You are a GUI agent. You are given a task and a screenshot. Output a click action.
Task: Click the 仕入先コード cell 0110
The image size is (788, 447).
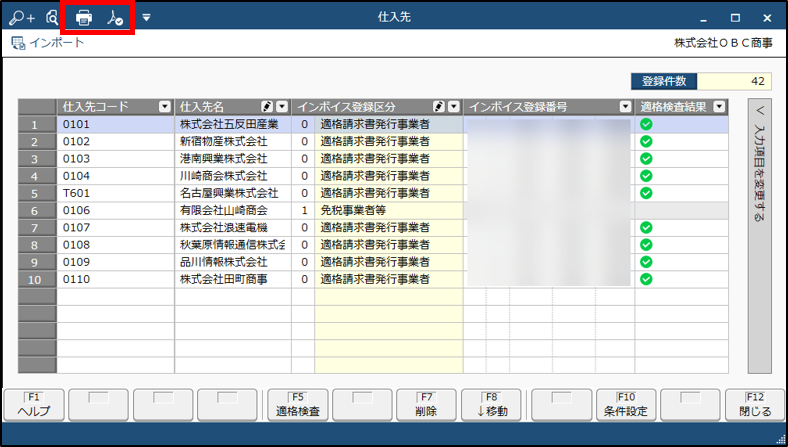(116, 279)
